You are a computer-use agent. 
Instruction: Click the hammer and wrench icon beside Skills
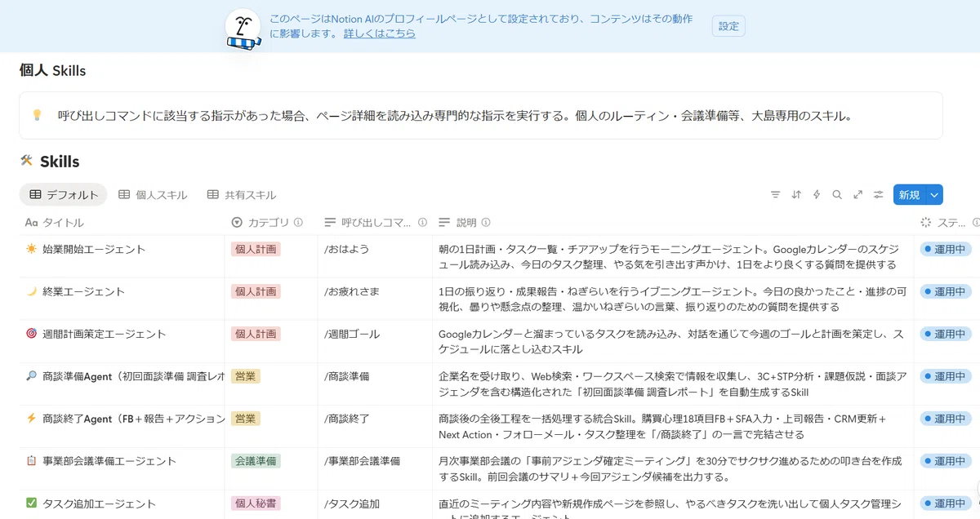point(26,161)
